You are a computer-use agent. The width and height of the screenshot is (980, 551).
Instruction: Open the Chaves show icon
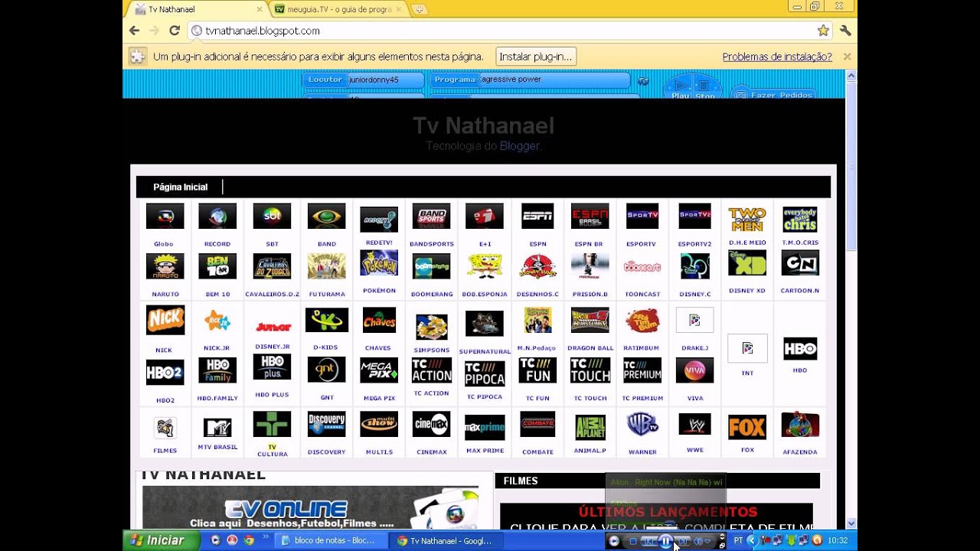tap(379, 320)
